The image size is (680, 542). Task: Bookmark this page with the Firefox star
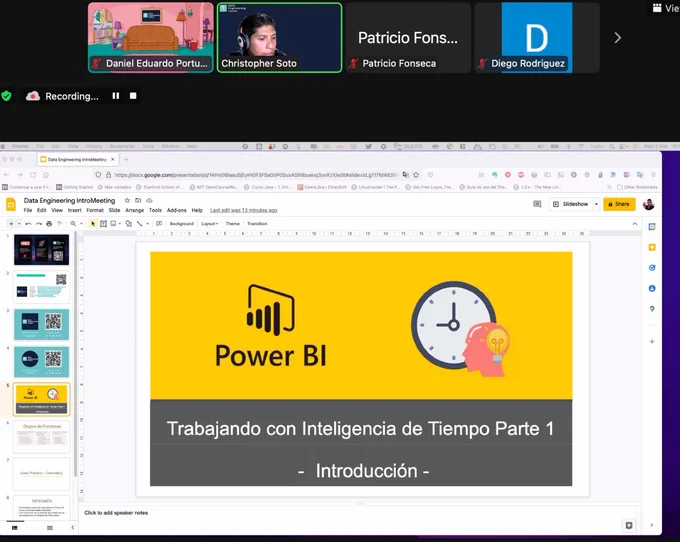pos(416,175)
